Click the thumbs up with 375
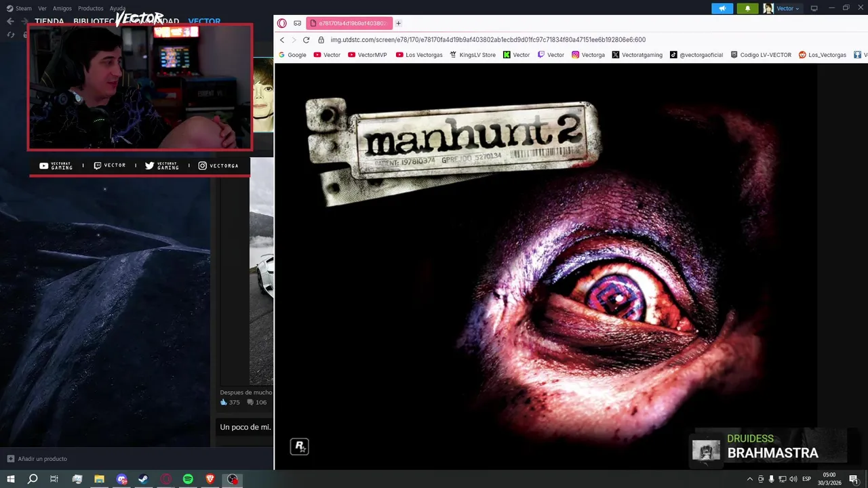The width and height of the screenshot is (868, 488). (230, 403)
